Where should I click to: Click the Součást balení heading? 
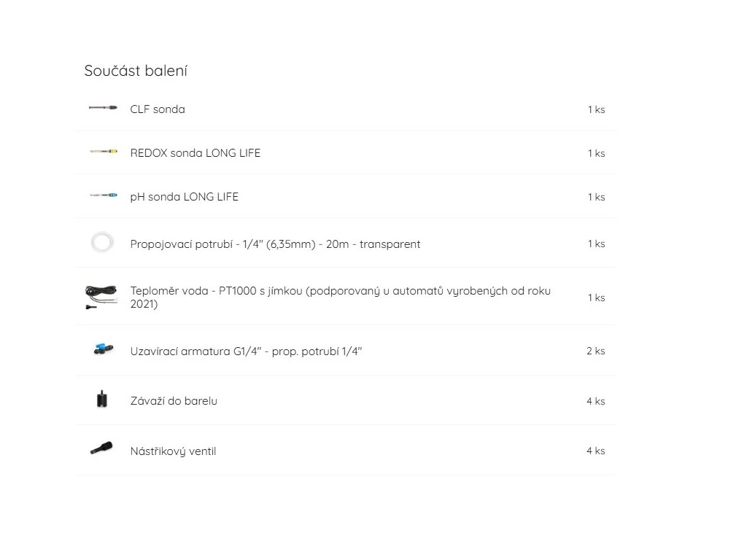pos(136,71)
